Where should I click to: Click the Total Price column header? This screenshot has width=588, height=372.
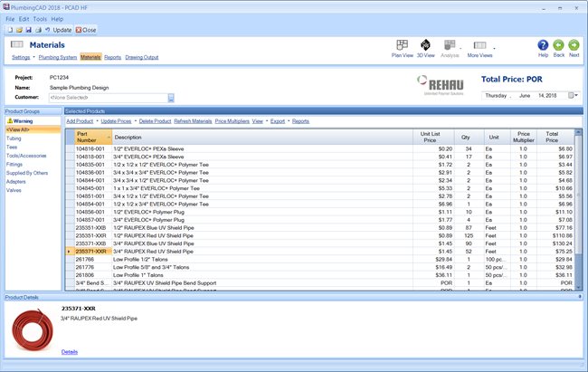click(555, 137)
